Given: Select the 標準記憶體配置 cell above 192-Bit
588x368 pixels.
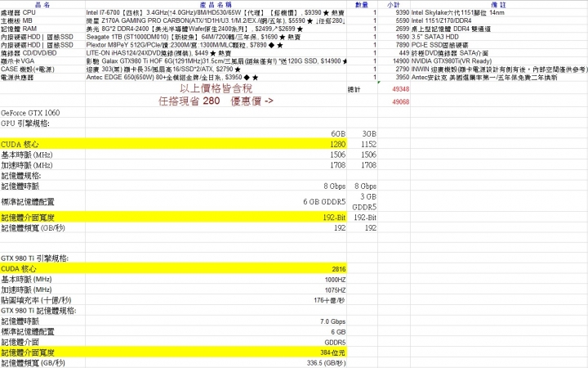Looking at the screenshot, I should coord(42,202).
